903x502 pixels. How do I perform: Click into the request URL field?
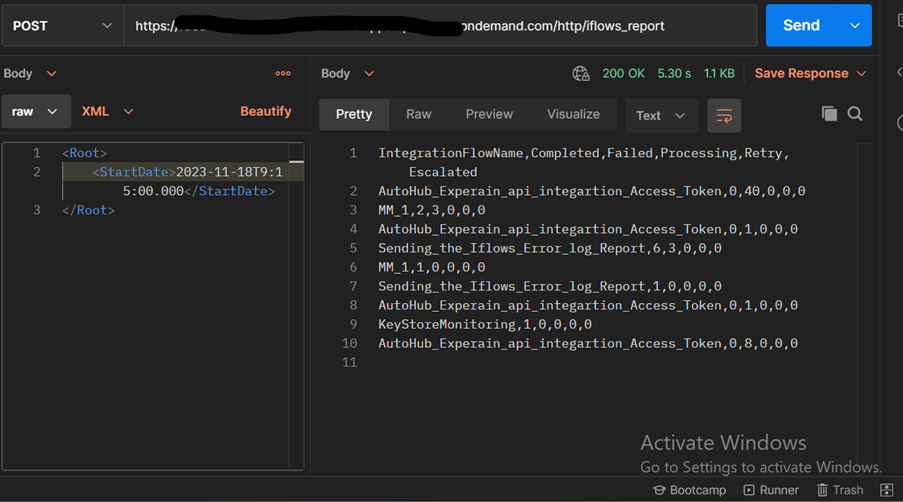(x=441, y=26)
